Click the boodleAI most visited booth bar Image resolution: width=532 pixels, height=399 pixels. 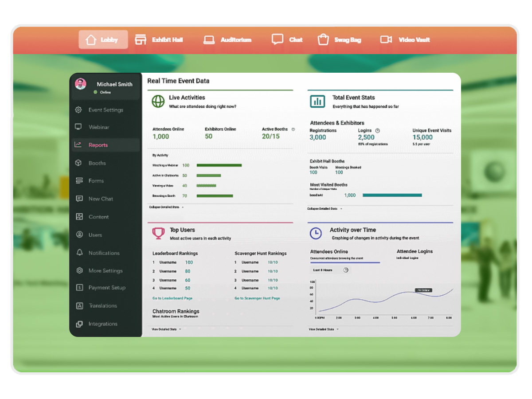coord(392,195)
